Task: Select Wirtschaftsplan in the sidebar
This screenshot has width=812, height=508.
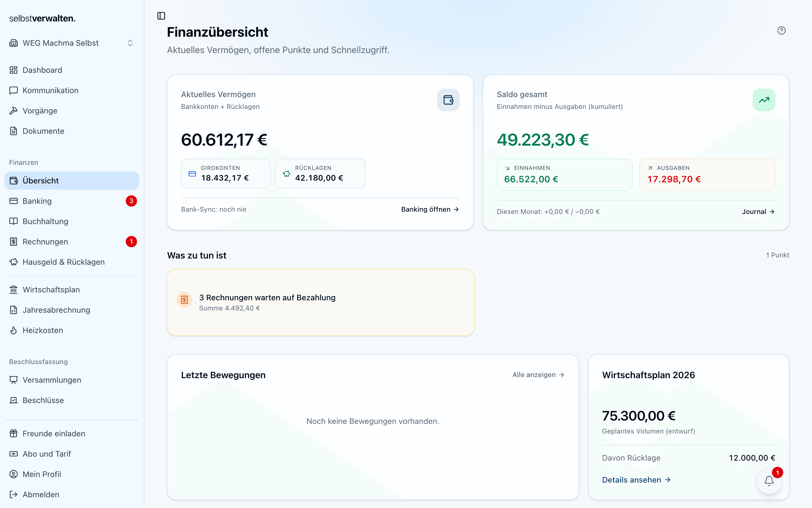Action: (72, 290)
